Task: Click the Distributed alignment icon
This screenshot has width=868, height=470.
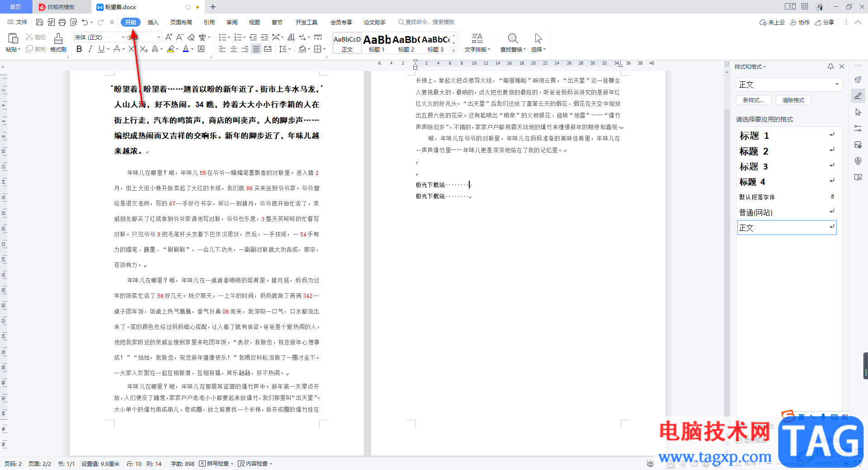Action: point(268,49)
